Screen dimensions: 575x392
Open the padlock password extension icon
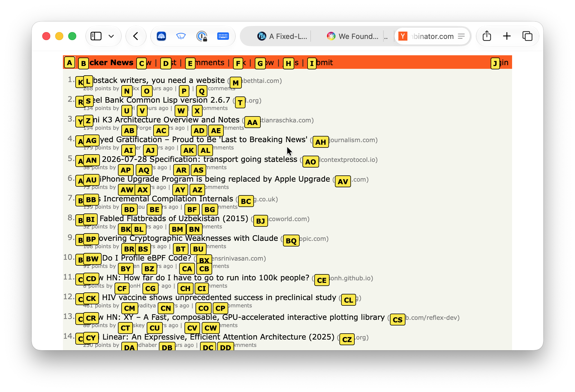point(202,36)
